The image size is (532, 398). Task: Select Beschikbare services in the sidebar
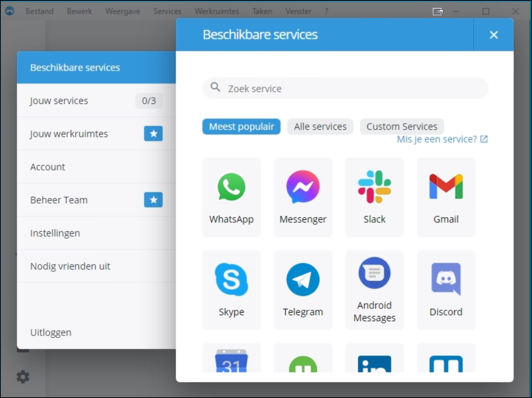(96, 68)
